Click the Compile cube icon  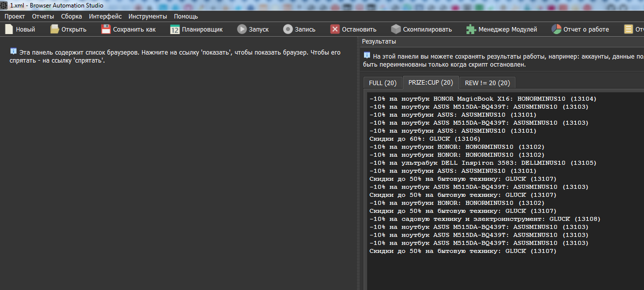396,29
